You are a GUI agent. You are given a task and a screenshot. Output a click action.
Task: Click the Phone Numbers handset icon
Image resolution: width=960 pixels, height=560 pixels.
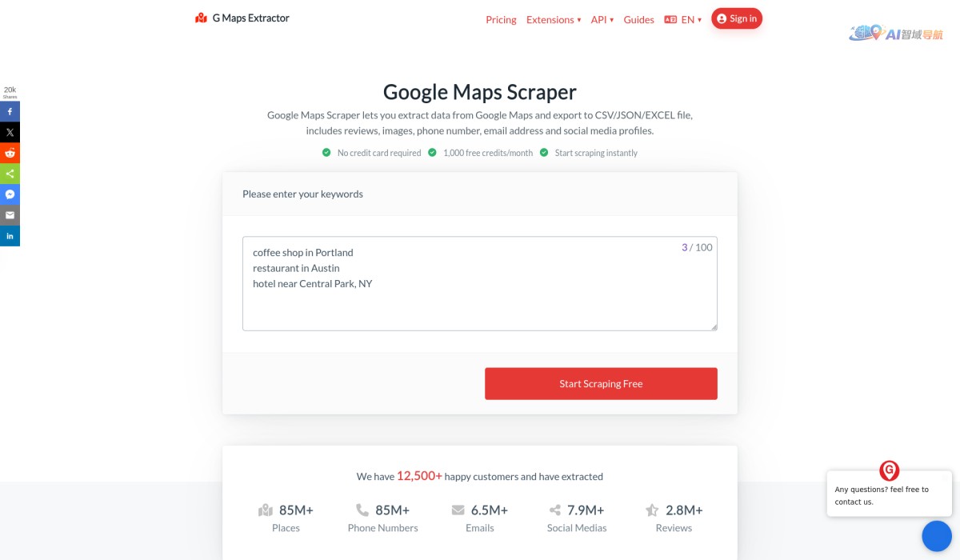tap(362, 510)
